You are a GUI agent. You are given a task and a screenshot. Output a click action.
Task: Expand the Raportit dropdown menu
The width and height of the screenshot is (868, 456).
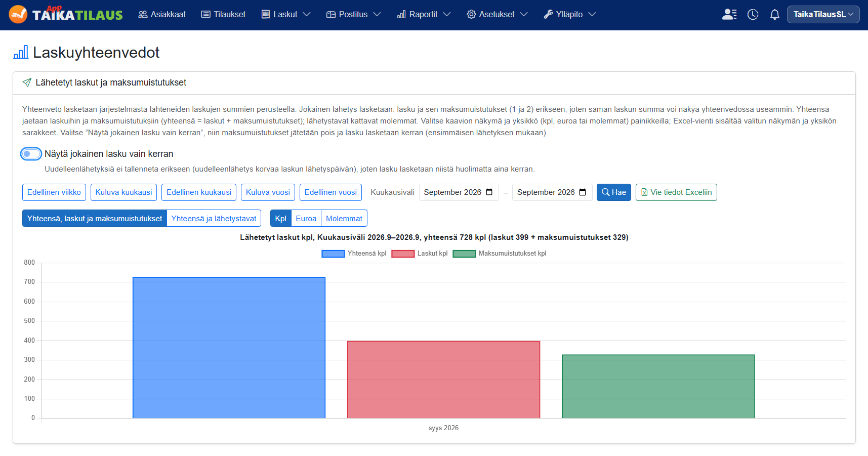click(424, 14)
